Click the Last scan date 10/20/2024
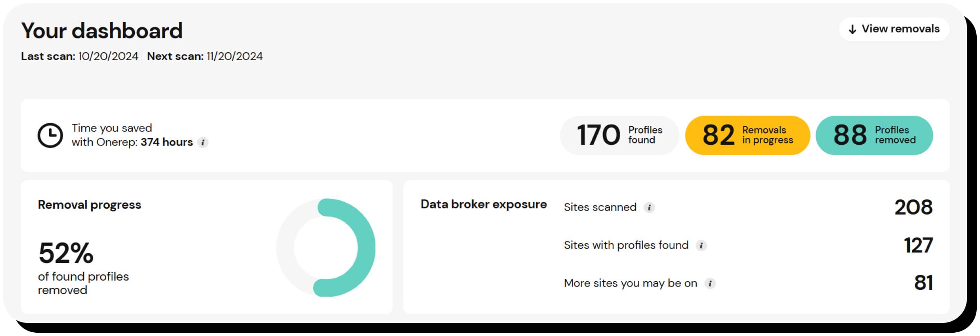 (108, 56)
